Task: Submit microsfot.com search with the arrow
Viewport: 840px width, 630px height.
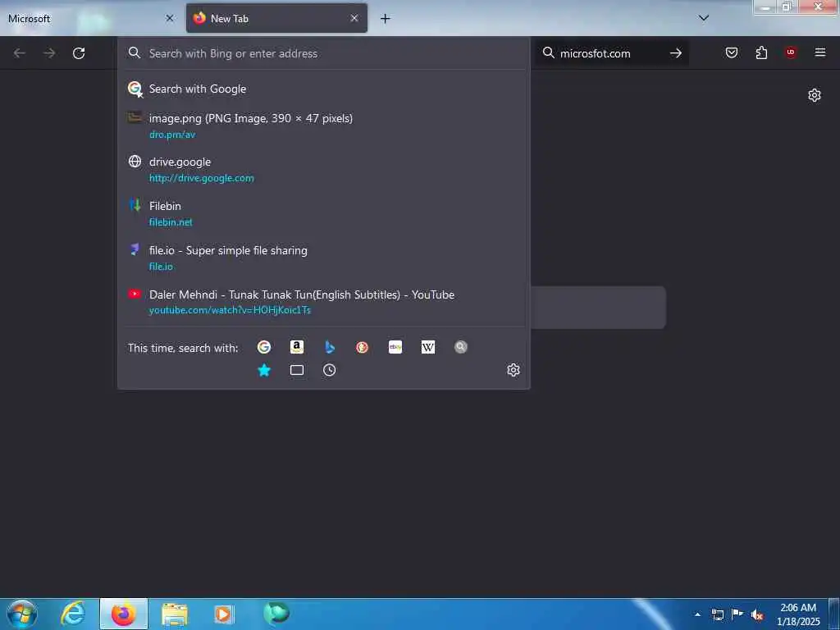Action: coord(676,53)
